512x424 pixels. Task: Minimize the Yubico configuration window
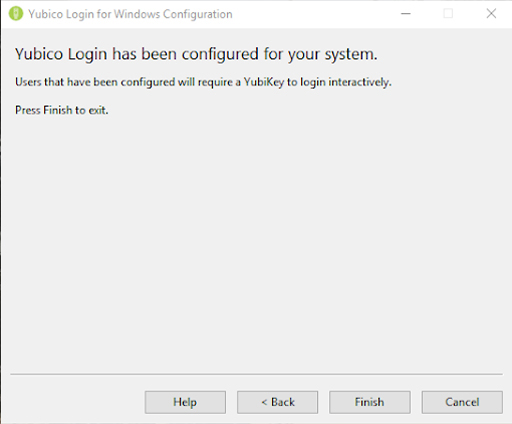click(x=406, y=14)
